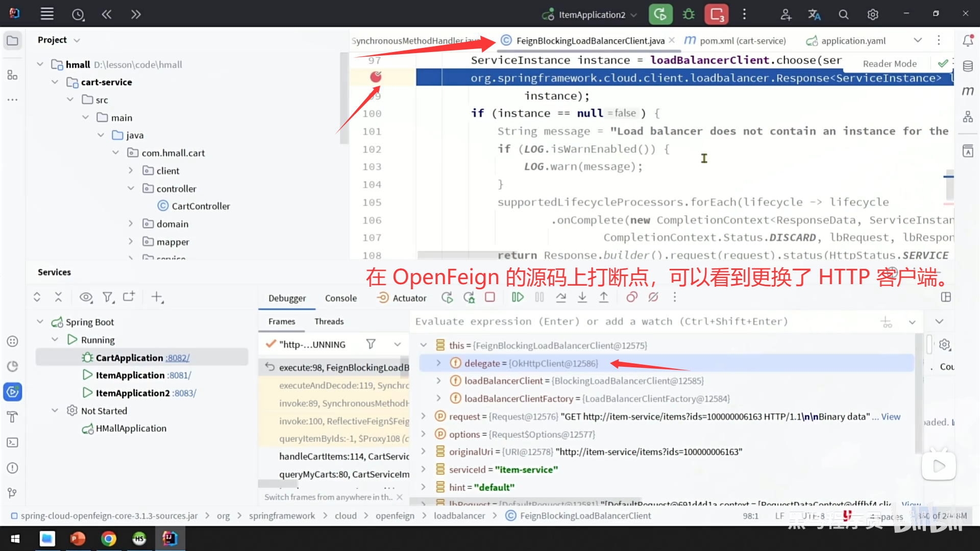Open the Maven tool window icon
The width and height of the screenshot is (980, 551).
(968, 91)
